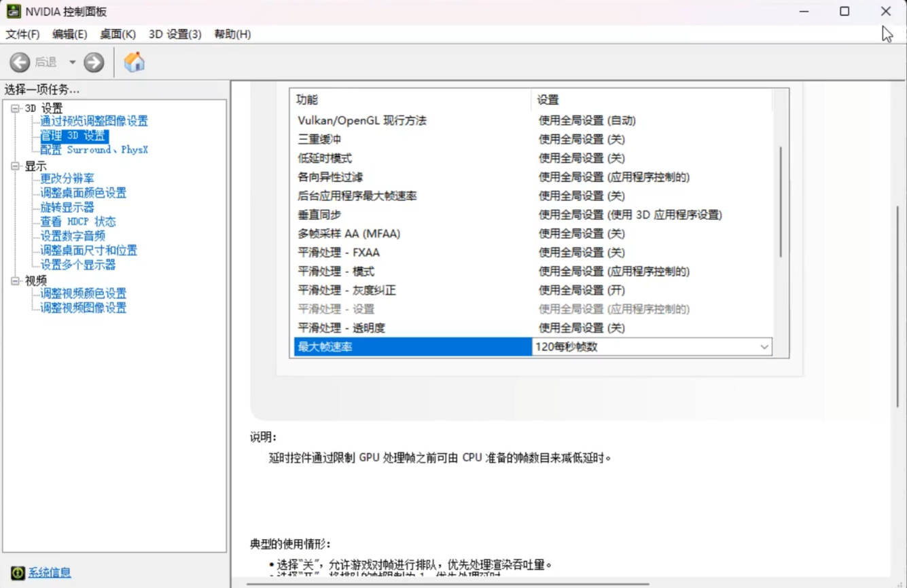Click the settings list vertical scrollbar

(781, 202)
